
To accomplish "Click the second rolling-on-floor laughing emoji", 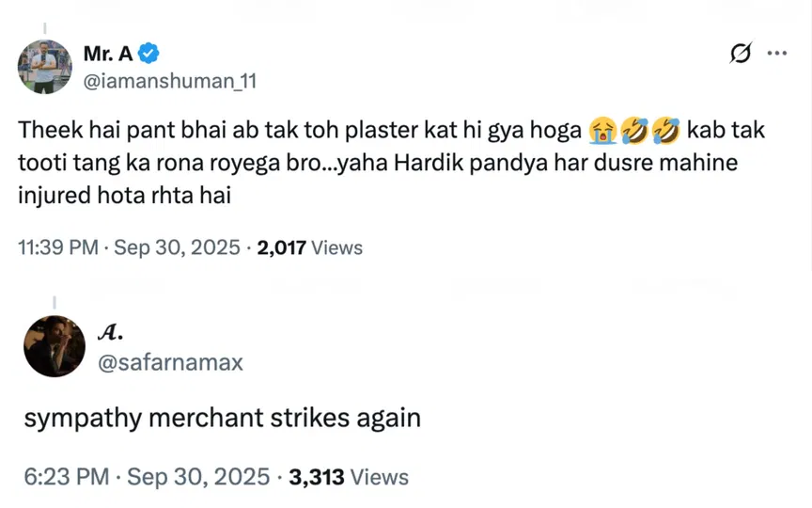I will coord(664,131).
